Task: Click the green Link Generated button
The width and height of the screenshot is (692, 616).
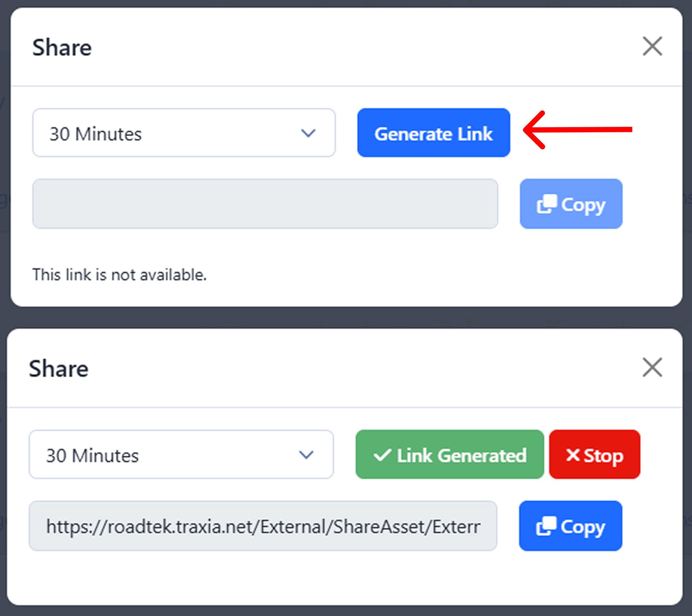Action: [449, 455]
